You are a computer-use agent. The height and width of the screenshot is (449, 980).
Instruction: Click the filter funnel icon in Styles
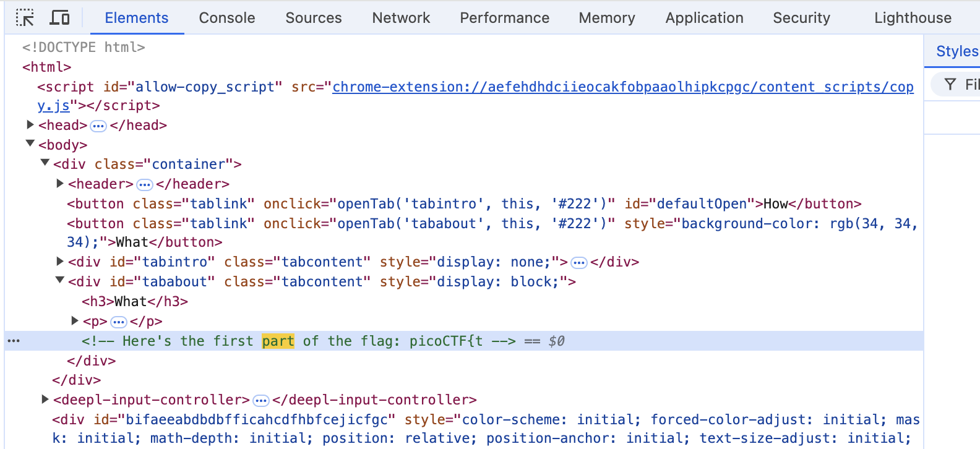pos(951,84)
